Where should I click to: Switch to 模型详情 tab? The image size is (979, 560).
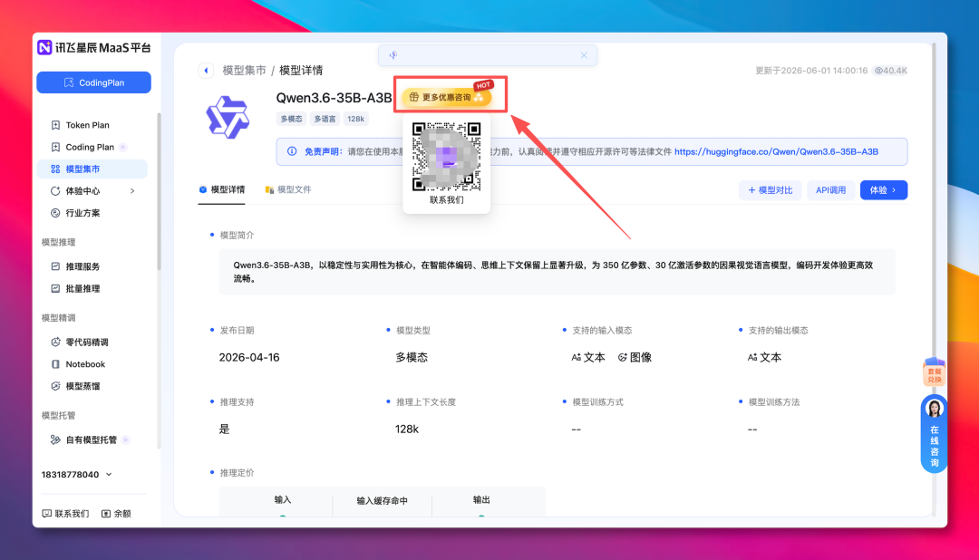[222, 189]
